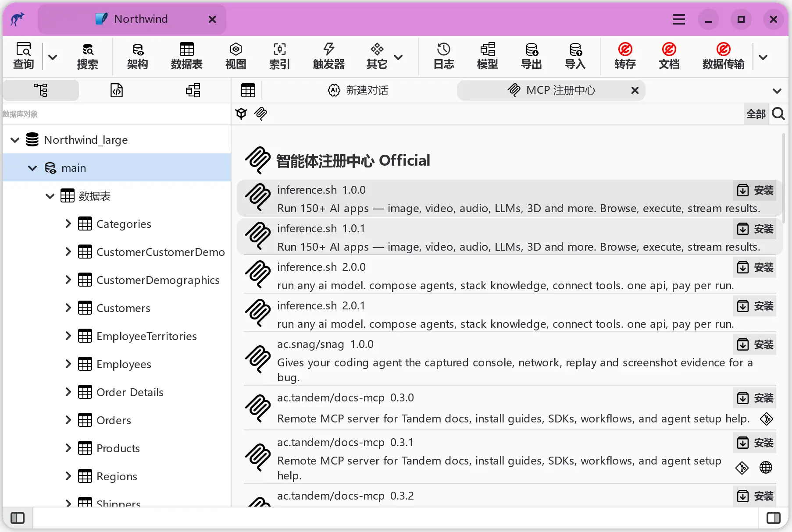Open the 日志 log tool
This screenshot has height=532, width=792.
444,56
